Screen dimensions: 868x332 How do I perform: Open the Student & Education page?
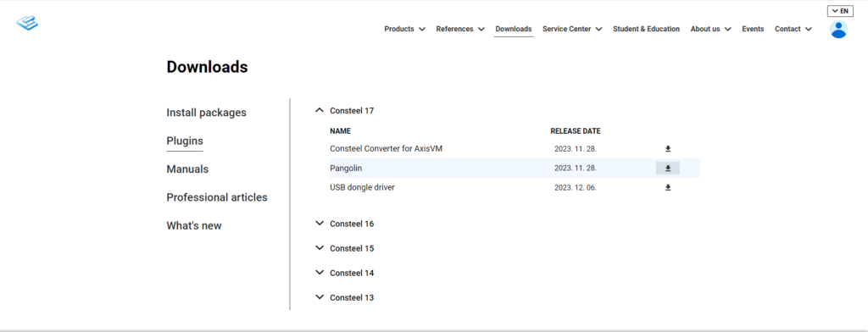coord(646,29)
